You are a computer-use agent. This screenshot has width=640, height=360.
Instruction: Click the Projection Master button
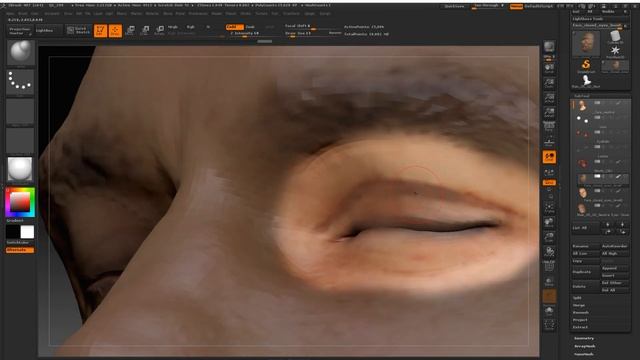point(20,31)
